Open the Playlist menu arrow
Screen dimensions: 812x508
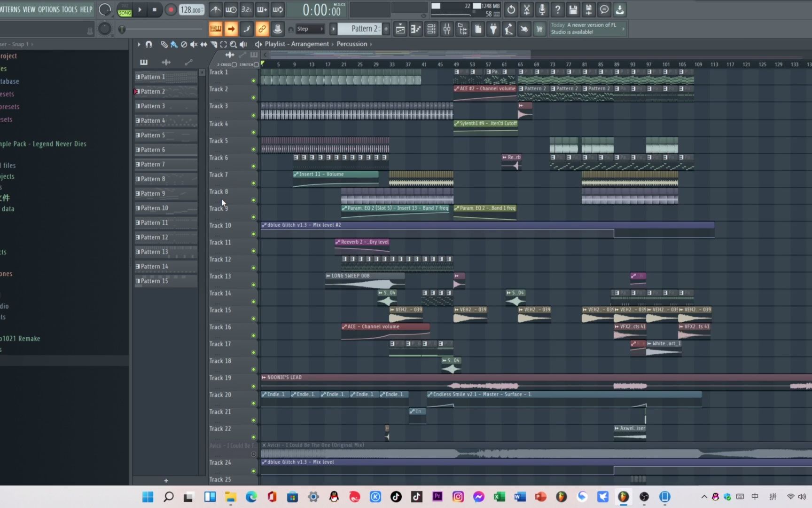(x=139, y=44)
